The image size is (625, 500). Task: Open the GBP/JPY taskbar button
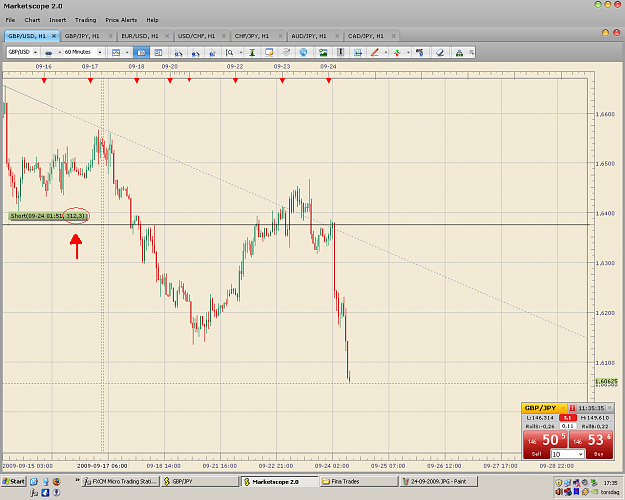(x=200, y=481)
